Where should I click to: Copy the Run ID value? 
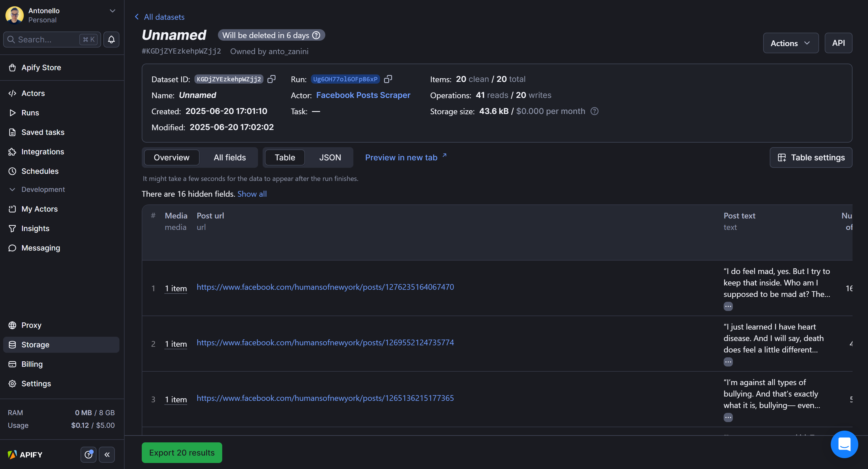coord(388,79)
